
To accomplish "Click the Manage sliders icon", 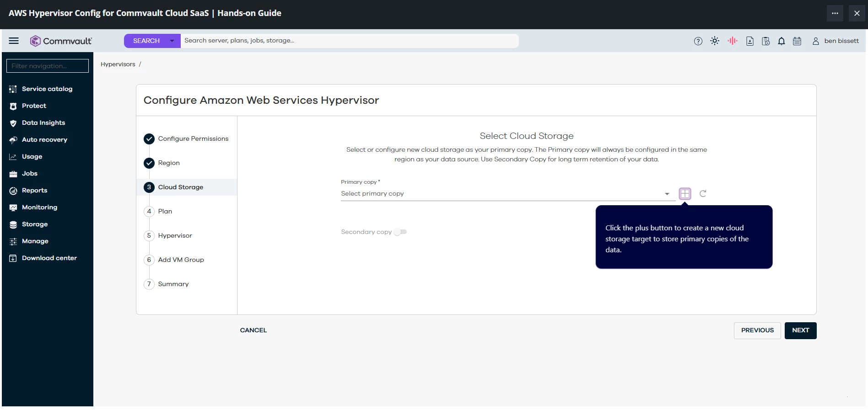I will 13,241.
